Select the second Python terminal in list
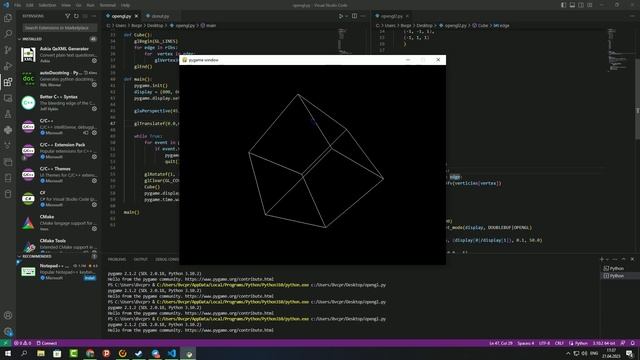The width and height of the screenshot is (640, 360). [x=616, y=276]
